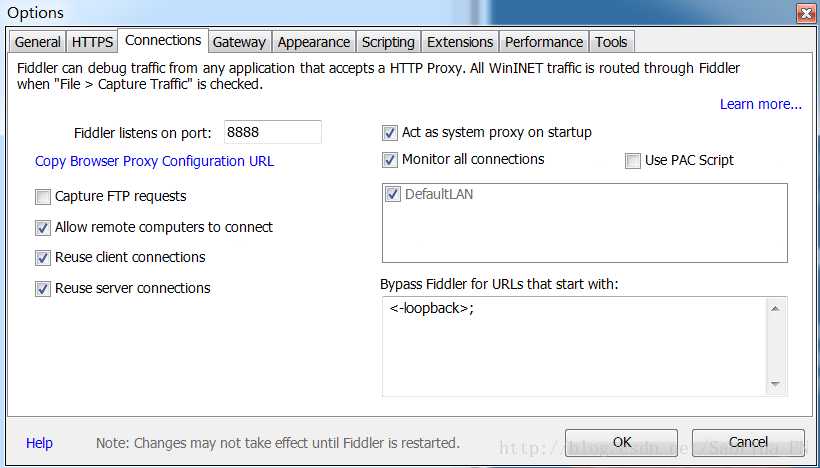Click the listening port number field
Screen dimensions: 820x468
tap(271, 132)
